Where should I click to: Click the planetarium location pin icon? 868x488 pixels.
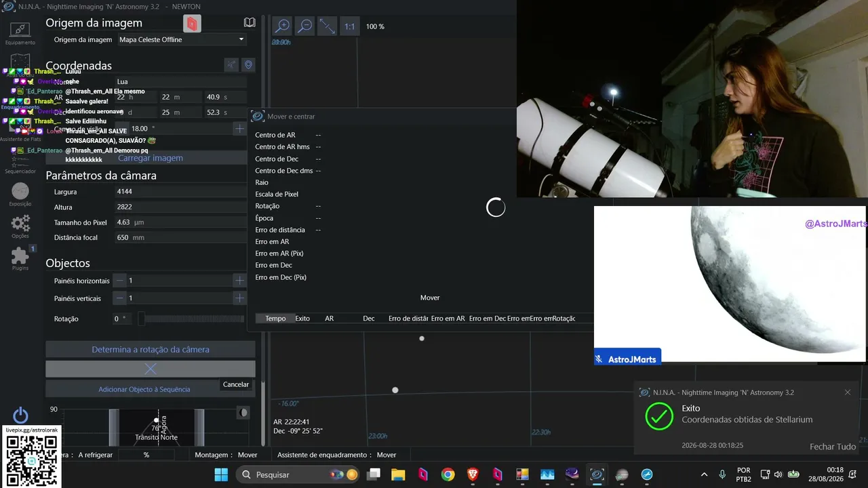tap(249, 65)
